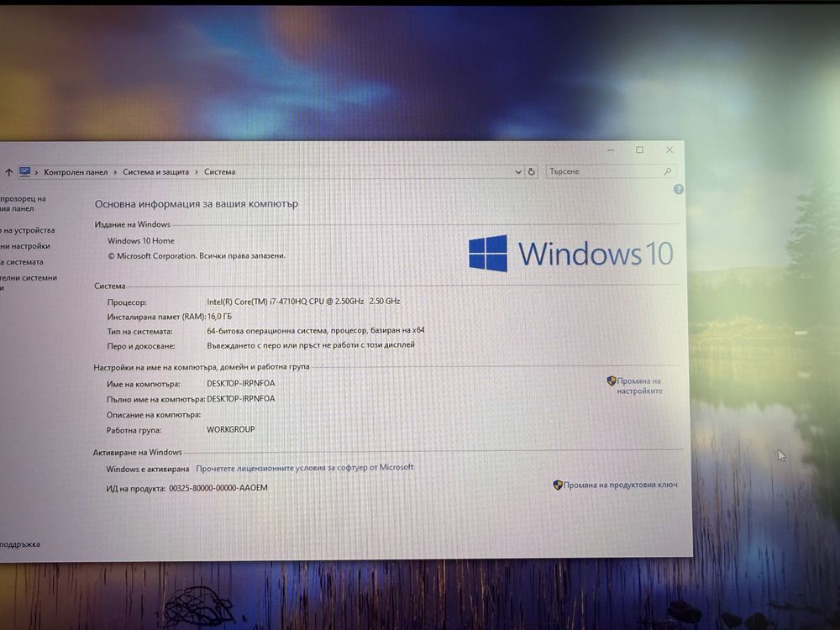Open sidebar link ending 'поддръжка'

[20, 544]
